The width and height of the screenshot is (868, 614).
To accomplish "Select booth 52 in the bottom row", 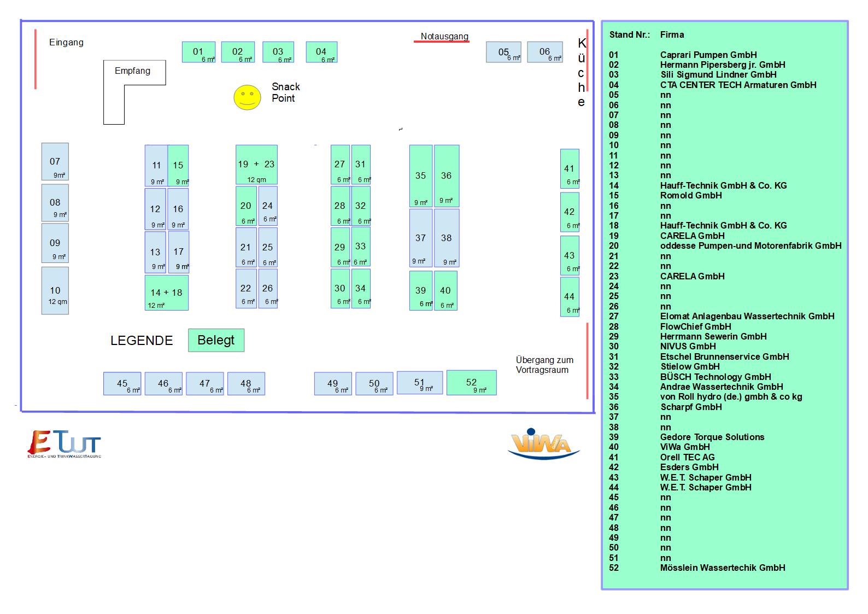I will click(472, 383).
